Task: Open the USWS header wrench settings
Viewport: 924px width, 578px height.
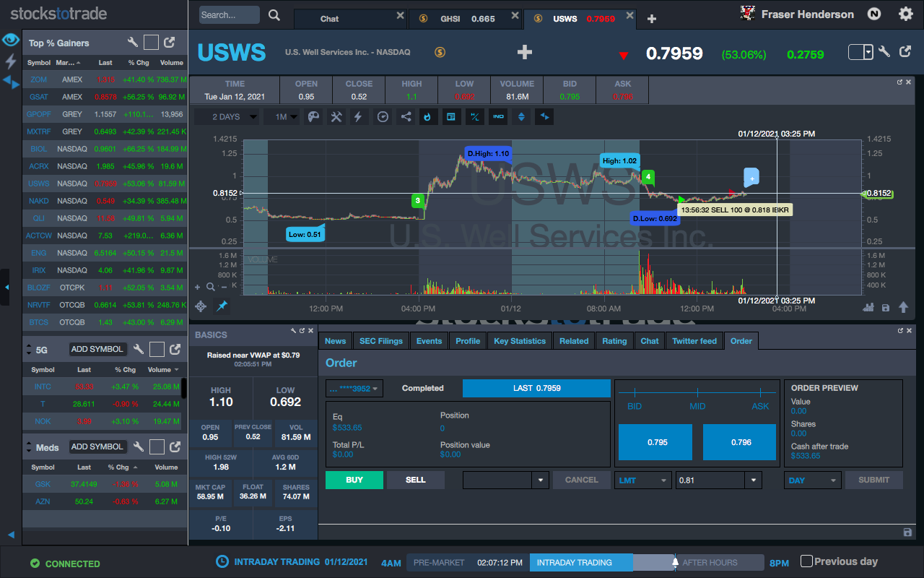Action: tap(884, 51)
